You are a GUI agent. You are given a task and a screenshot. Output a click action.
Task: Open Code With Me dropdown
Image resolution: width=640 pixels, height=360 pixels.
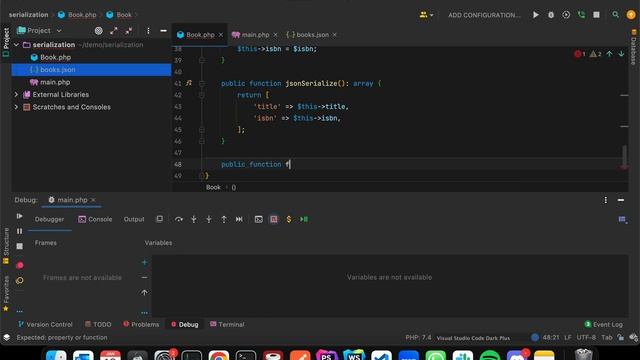(426, 15)
